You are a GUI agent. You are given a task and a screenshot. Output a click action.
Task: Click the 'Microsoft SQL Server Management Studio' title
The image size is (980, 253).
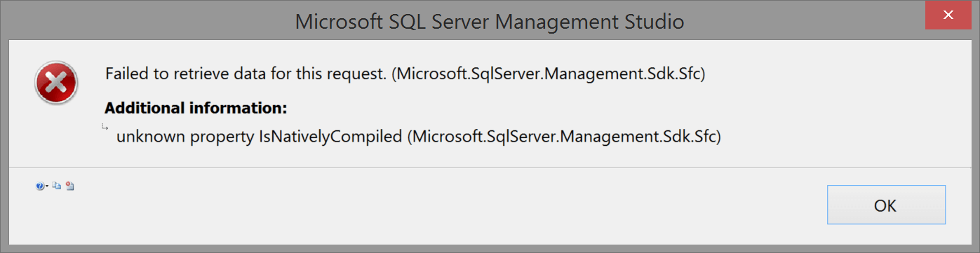tap(490, 22)
